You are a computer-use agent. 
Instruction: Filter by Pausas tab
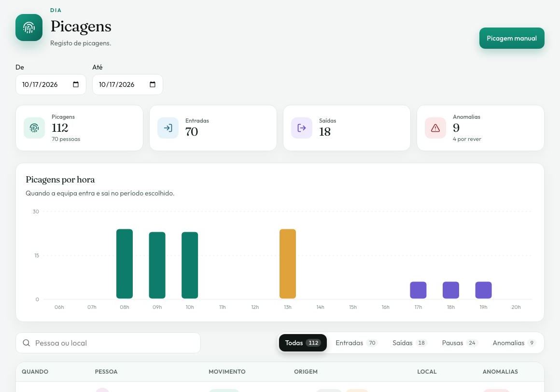(x=459, y=343)
